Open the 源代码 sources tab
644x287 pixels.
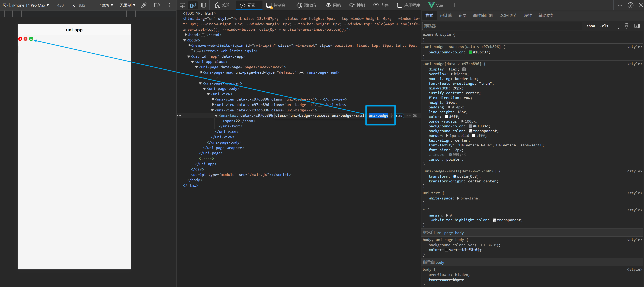click(x=306, y=5)
